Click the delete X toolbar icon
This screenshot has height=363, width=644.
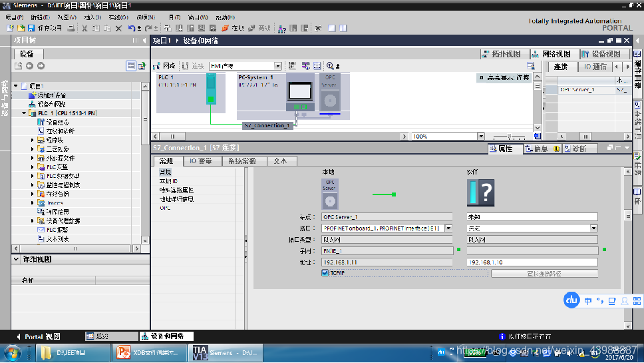[118, 29]
